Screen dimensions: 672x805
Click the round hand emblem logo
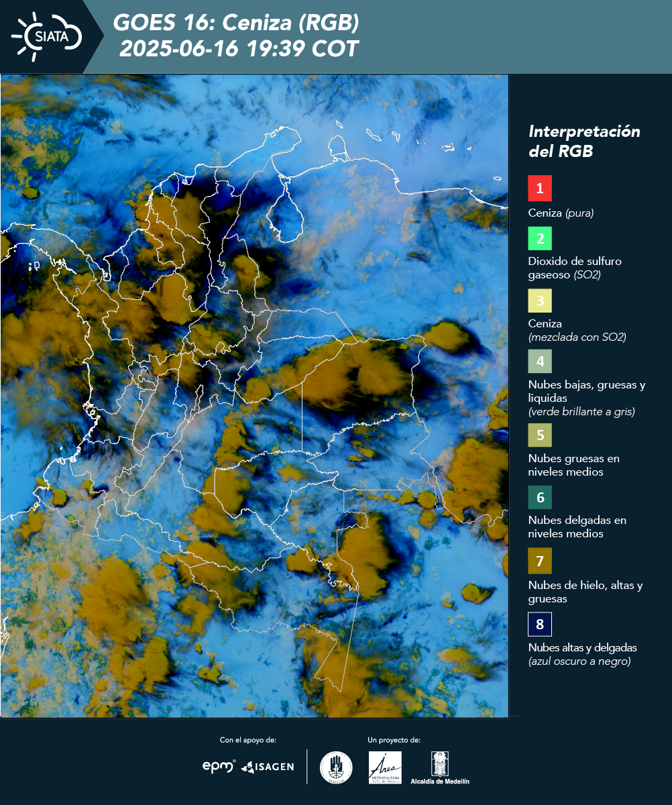point(336,767)
